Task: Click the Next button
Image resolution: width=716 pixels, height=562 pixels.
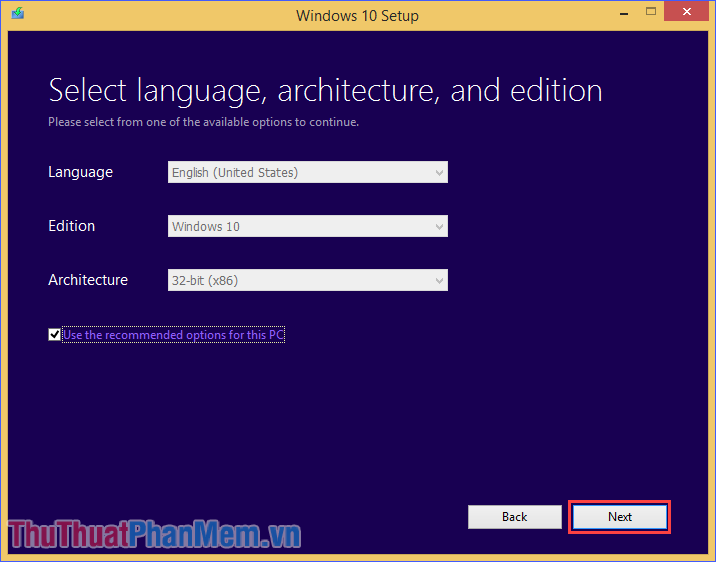Action: (x=620, y=517)
